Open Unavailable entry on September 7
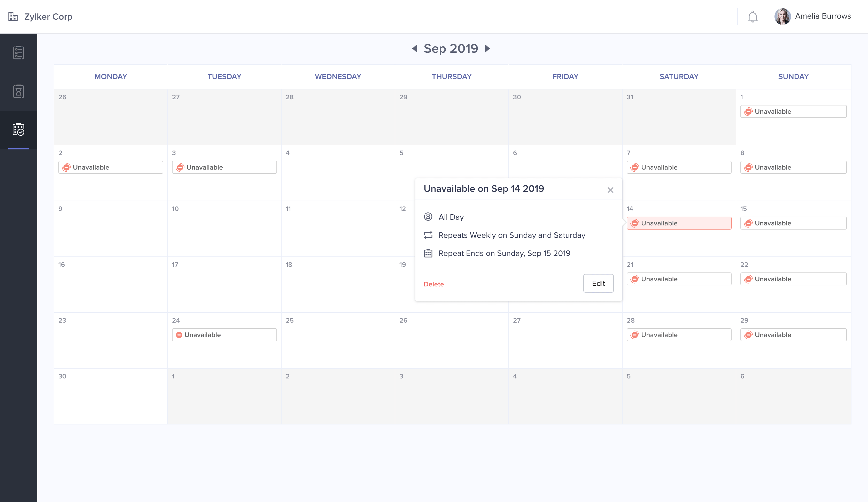 coord(679,167)
